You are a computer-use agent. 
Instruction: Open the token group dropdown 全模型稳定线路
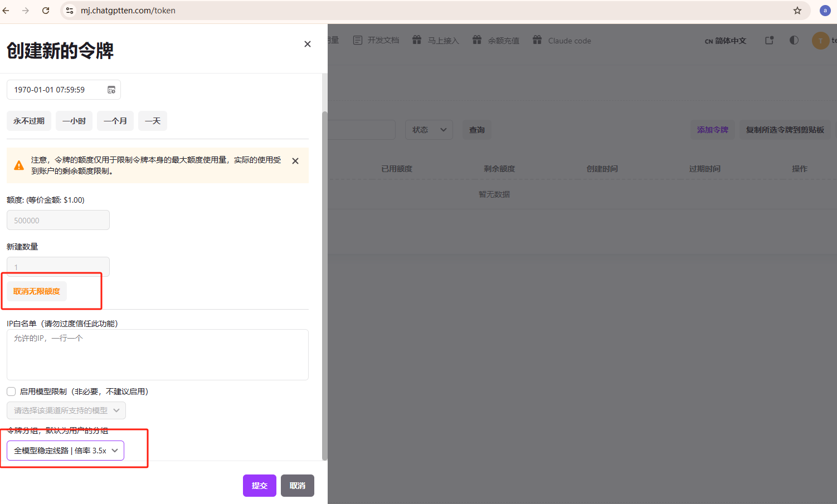click(65, 451)
